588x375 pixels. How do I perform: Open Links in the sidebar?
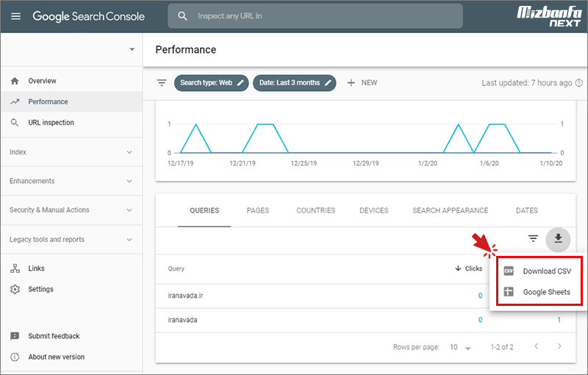[71, 268]
